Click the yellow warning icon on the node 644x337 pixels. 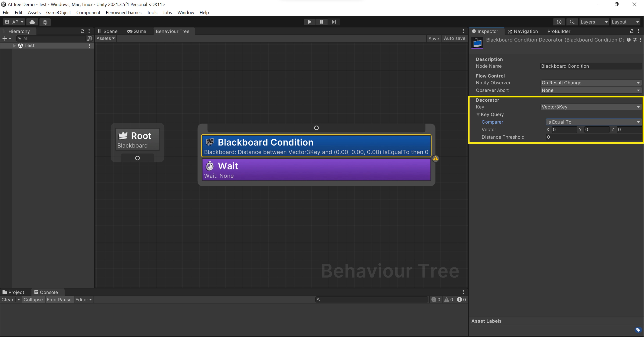point(435,158)
